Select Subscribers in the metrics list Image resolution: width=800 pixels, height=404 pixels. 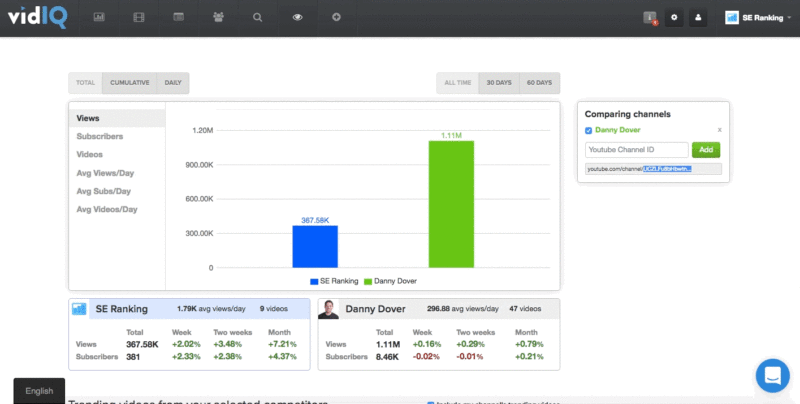[100, 136]
